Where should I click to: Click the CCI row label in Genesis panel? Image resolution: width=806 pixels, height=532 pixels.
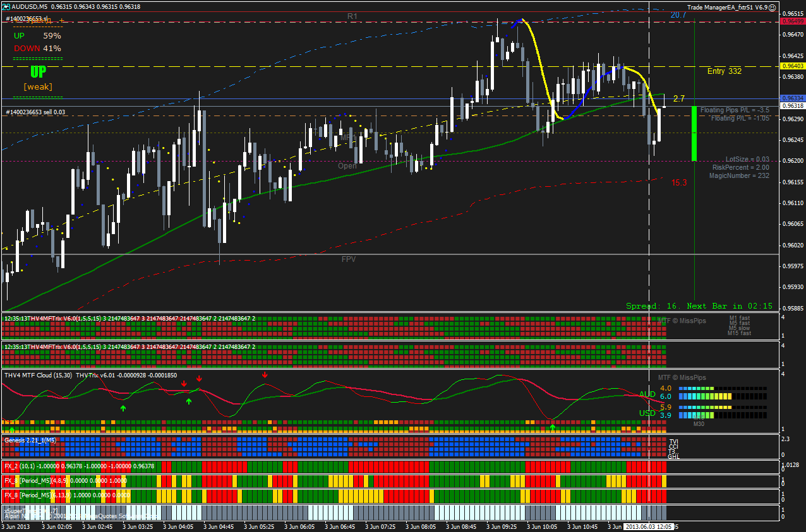[673, 447]
